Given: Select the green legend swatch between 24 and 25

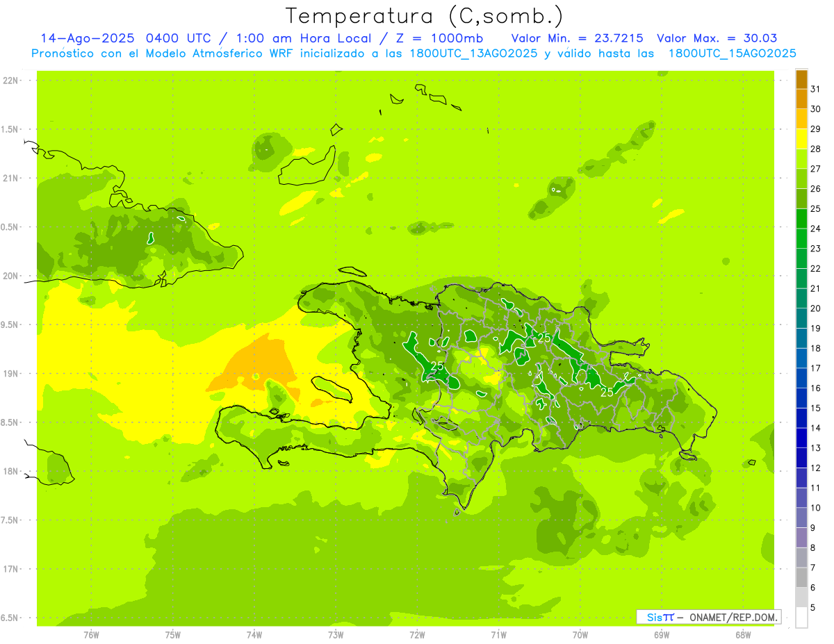Looking at the screenshot, I should pyautogui.click(x=801, y=219).
